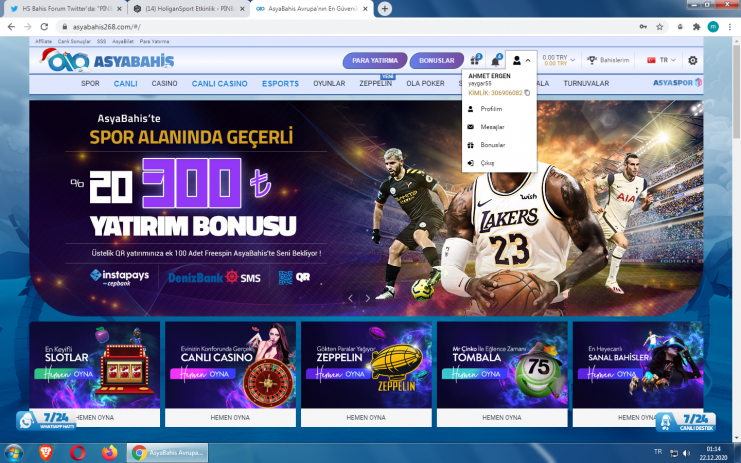The height and width of the screenshot is (463, 741).
Task: Click the AsyaBilet top link
Action: pos(123,41)
